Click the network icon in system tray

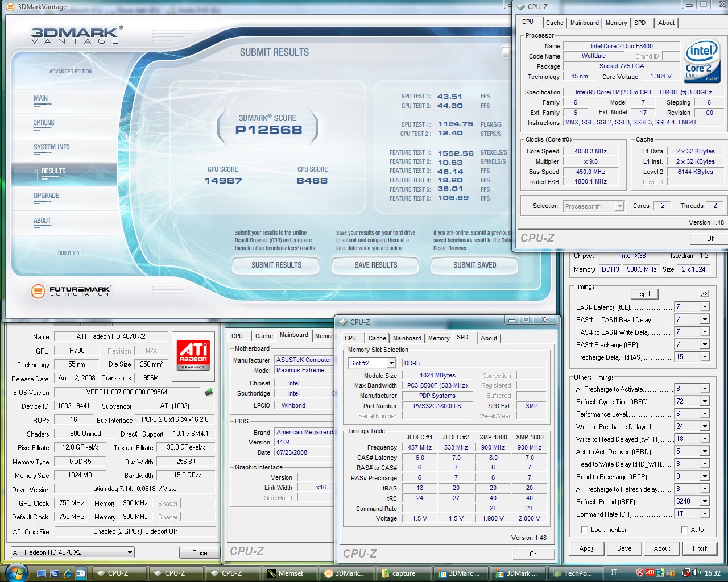click(x=686, y=573)
